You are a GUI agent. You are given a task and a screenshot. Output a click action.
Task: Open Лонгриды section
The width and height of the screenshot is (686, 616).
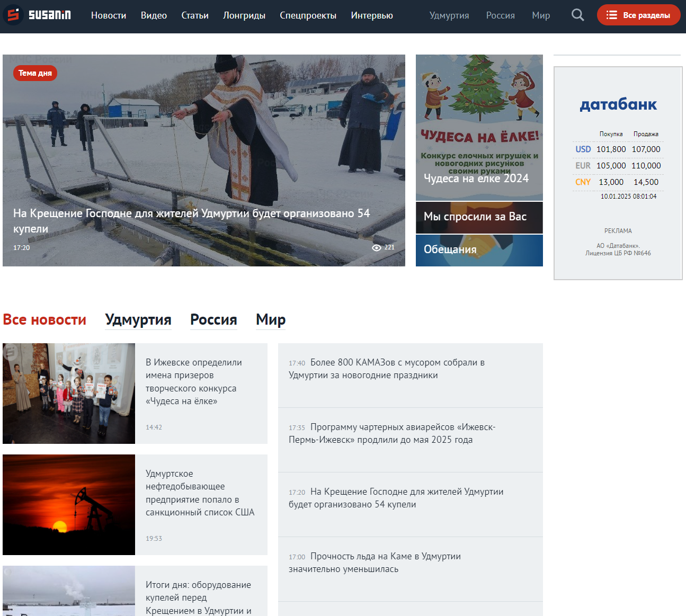244,15
